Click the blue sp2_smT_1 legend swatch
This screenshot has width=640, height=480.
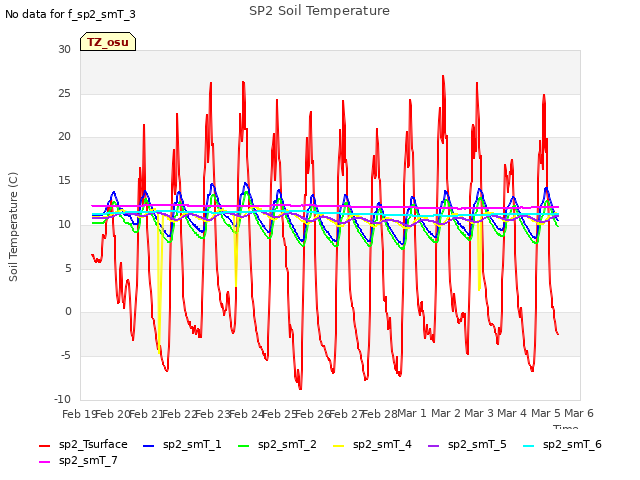pos(149,446)
